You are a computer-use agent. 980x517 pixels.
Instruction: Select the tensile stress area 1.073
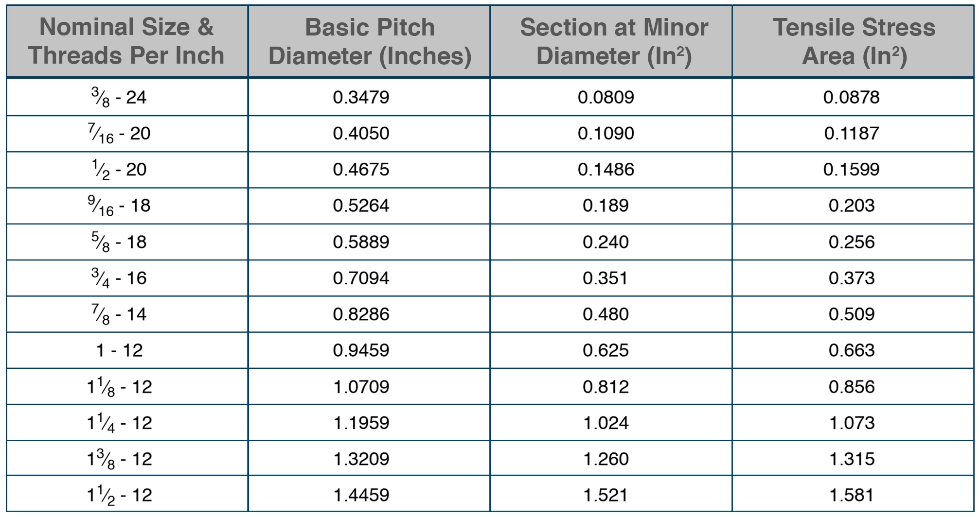click(852, 423)
